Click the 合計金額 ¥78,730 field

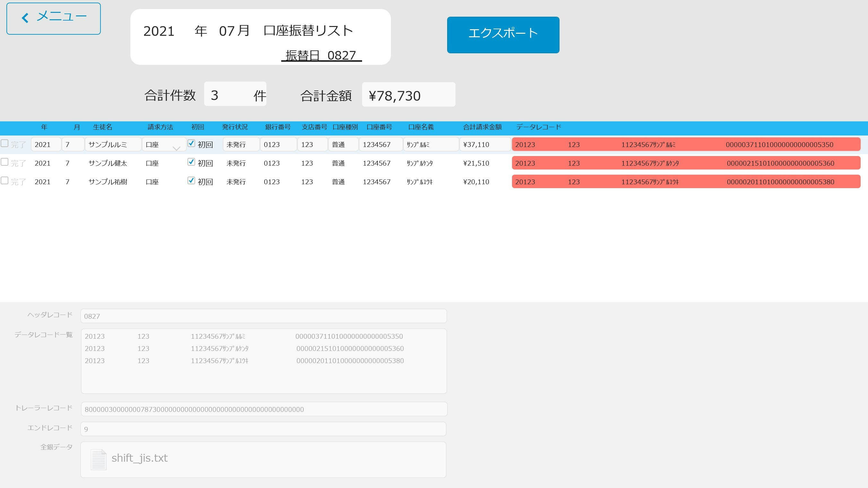(x=408, y=95)
